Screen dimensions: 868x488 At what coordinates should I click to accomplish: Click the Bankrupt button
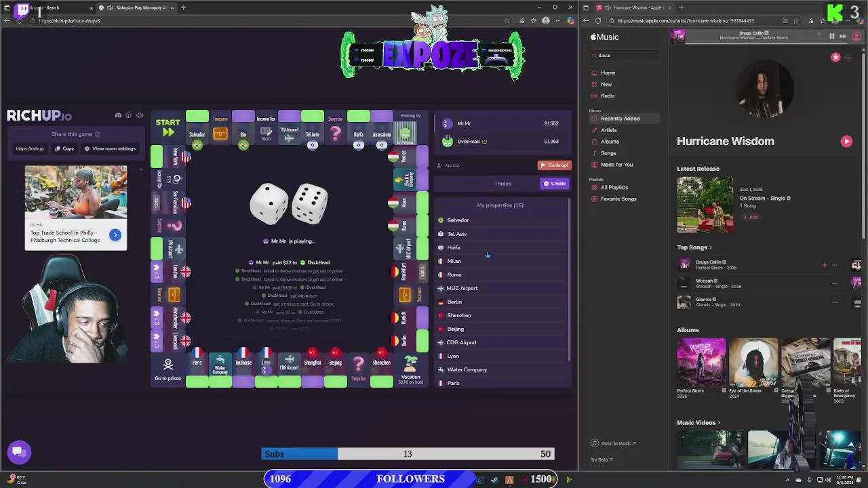(x=555, y=165)
